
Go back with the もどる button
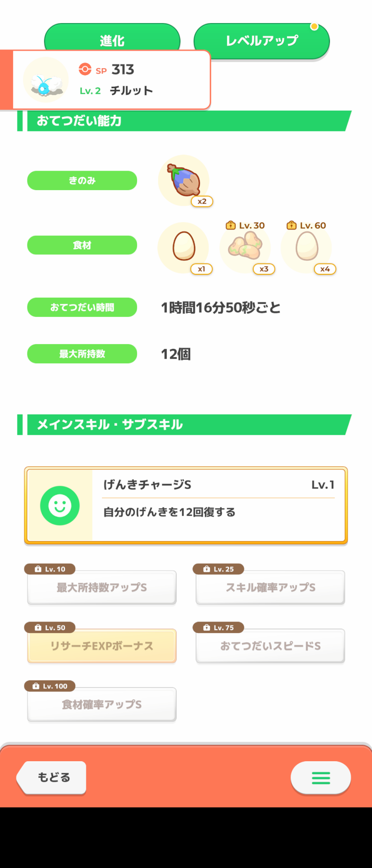point(52,778)
